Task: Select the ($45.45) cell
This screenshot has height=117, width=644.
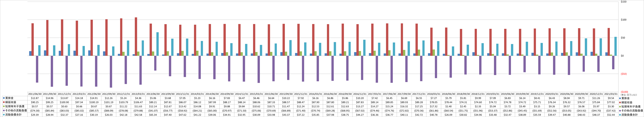Action: click(522, 111)
